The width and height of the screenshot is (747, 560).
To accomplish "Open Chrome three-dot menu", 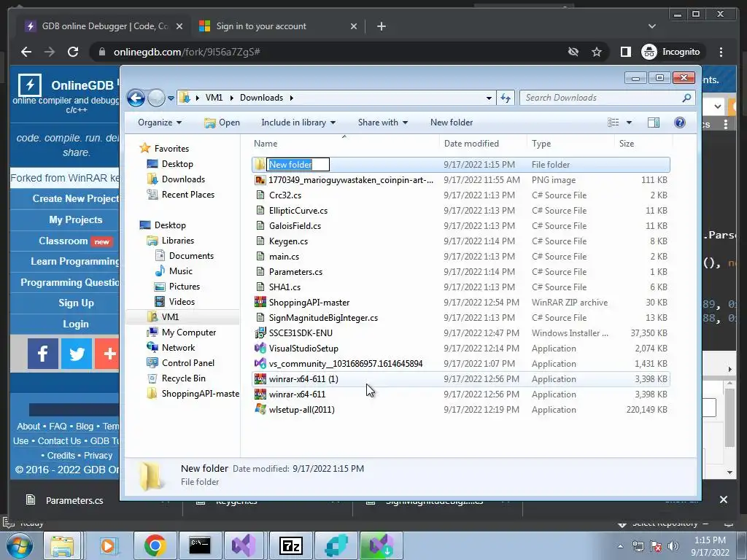I will pos(721,52).
